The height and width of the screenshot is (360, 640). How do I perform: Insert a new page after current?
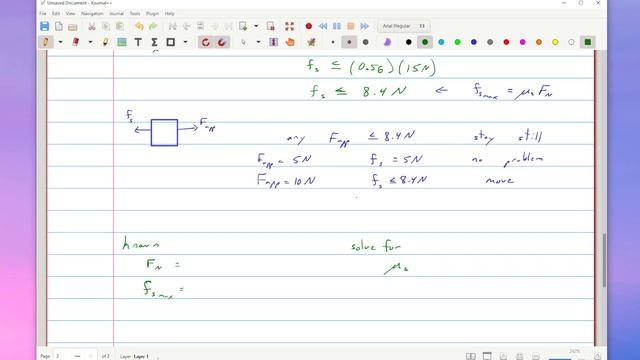pyautogui.click(x=243, y=26)
